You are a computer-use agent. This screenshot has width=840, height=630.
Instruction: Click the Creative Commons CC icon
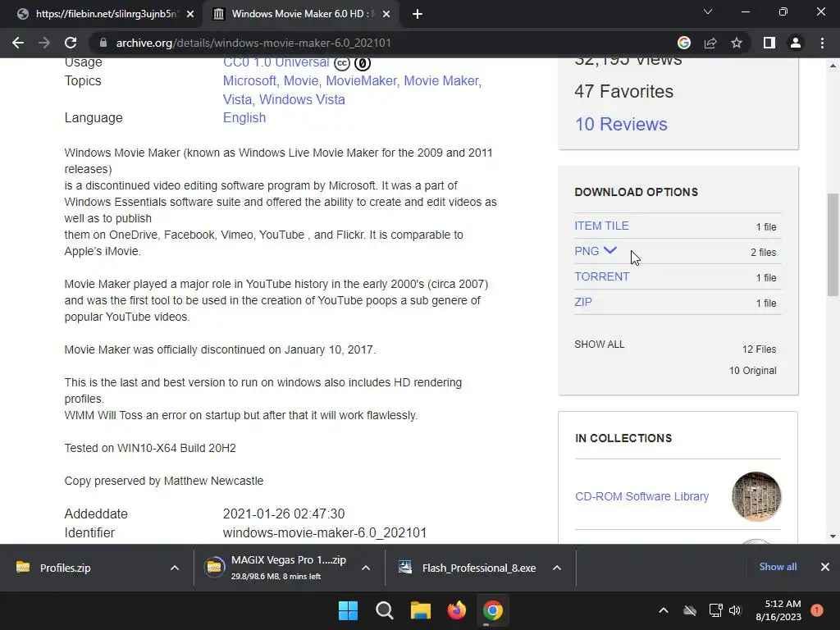342,63
